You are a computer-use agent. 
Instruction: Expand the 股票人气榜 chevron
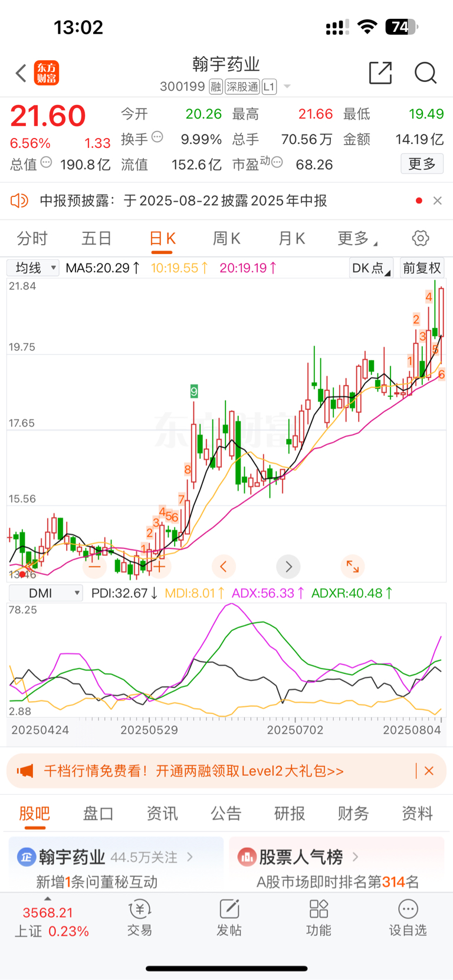(355, 857)
